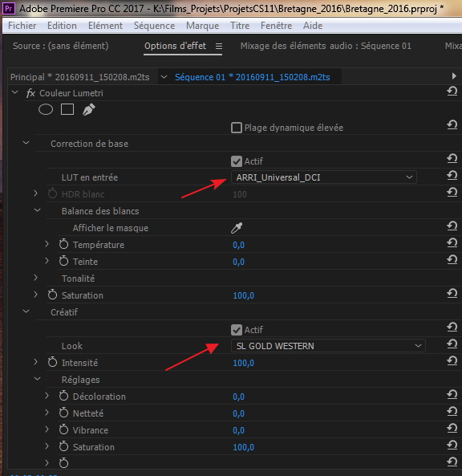Reset the Netteté parameter
The height and width of the screenshot is (476, 462).
click(452, 412)
